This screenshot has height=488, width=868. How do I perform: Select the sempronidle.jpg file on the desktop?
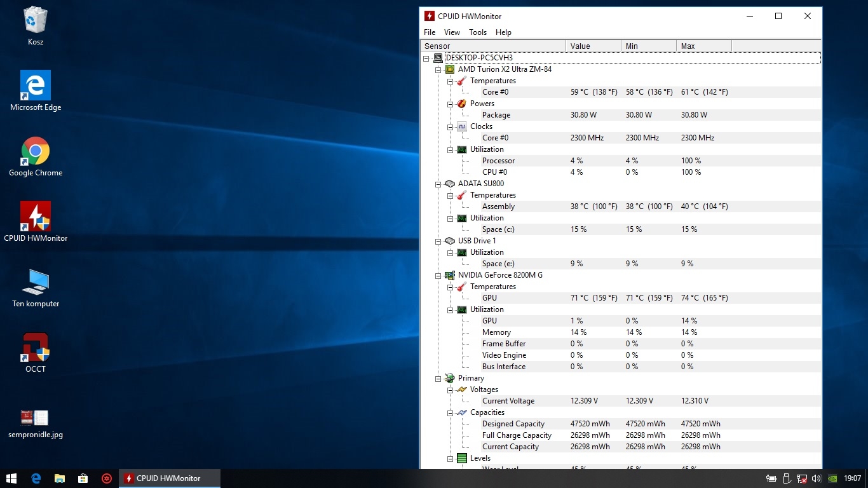click(36, 424)
